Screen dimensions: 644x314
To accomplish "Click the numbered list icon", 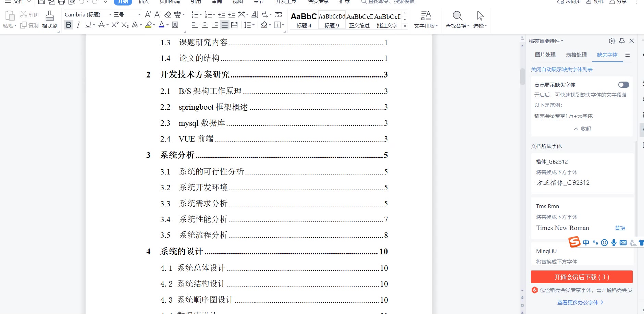I will tap(208, 14).
